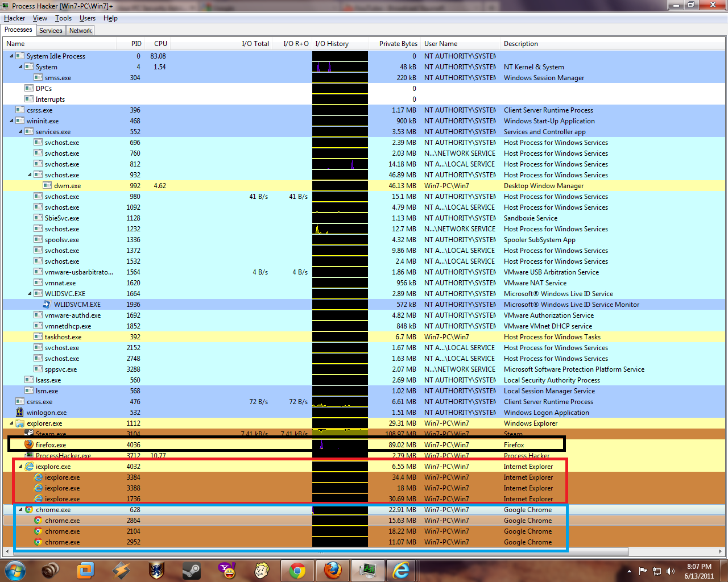The width and height of the screenshot is (728, 582).
Task: Select the vmnat.exe process row
Action: point(364,283)
